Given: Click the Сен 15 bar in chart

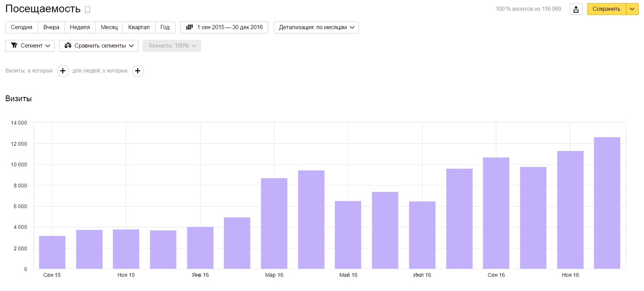Looking at the screenshot, I should pyautogui.click(x=52, y=252).
